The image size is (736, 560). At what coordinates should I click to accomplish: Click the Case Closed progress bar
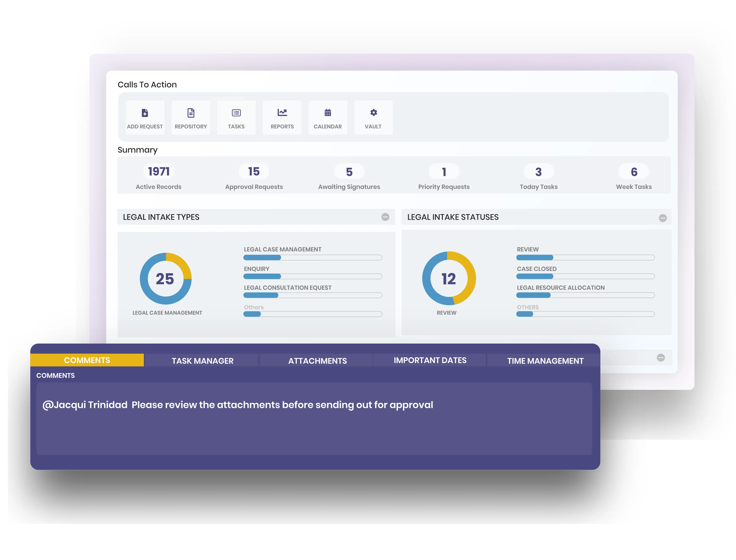[x=585, y=276]
